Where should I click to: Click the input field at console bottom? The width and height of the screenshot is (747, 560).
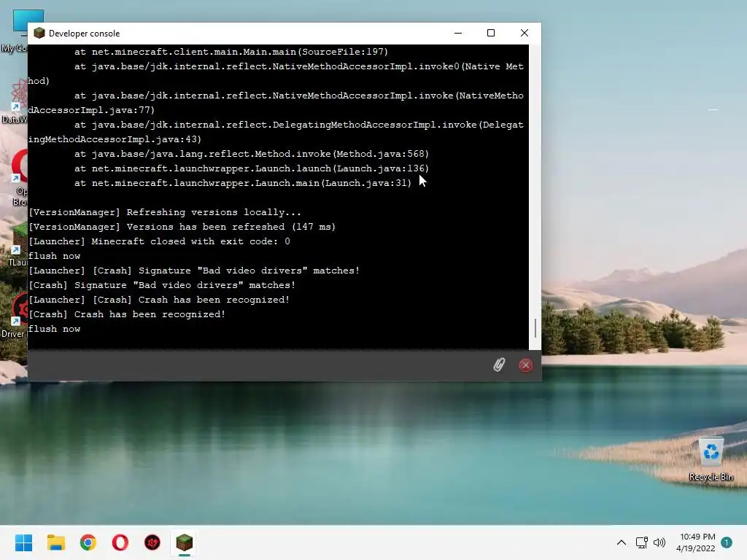258,365
